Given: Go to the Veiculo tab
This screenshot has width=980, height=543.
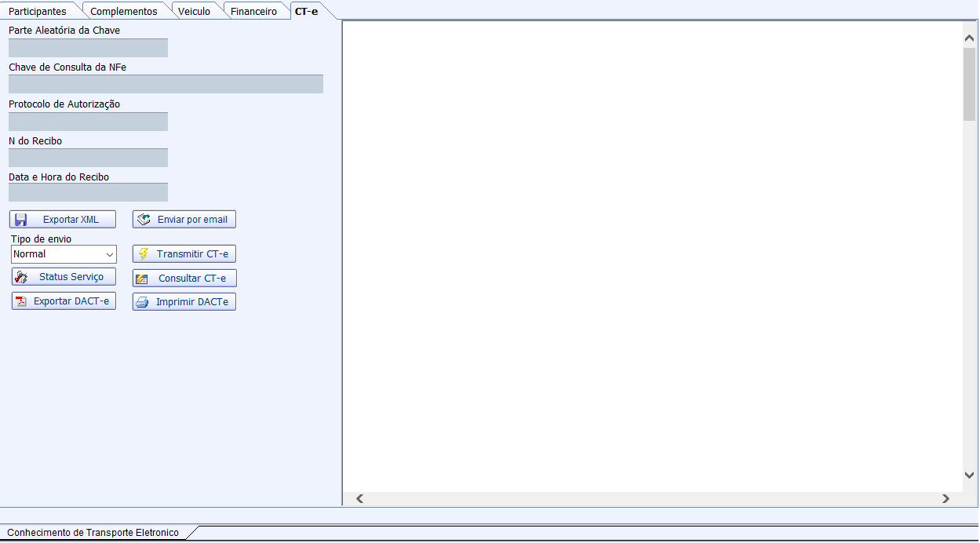Looking at the screenshot, I should click(x=194, y=12).
